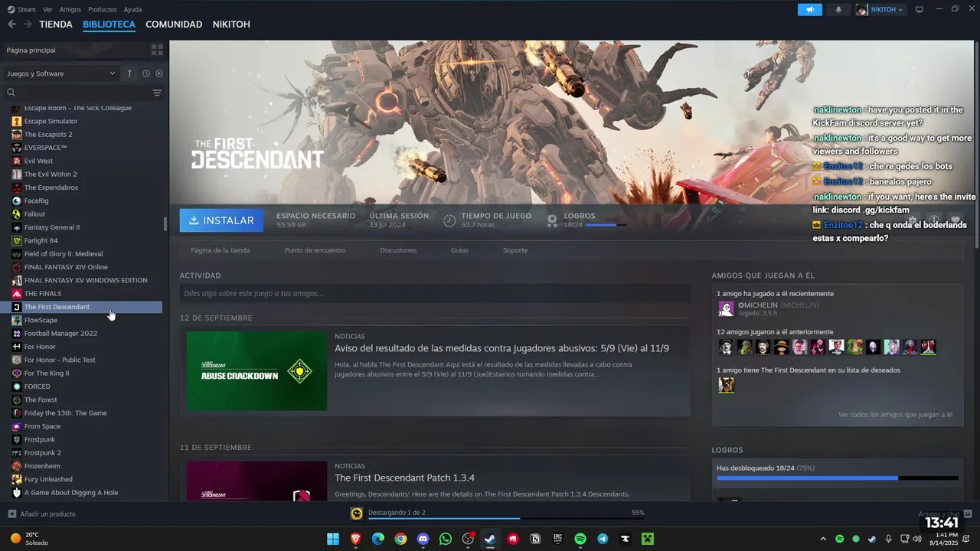Open the NIKITOH profile tab
This screenshot has height=551, width=980.
[x=231, y=24]
